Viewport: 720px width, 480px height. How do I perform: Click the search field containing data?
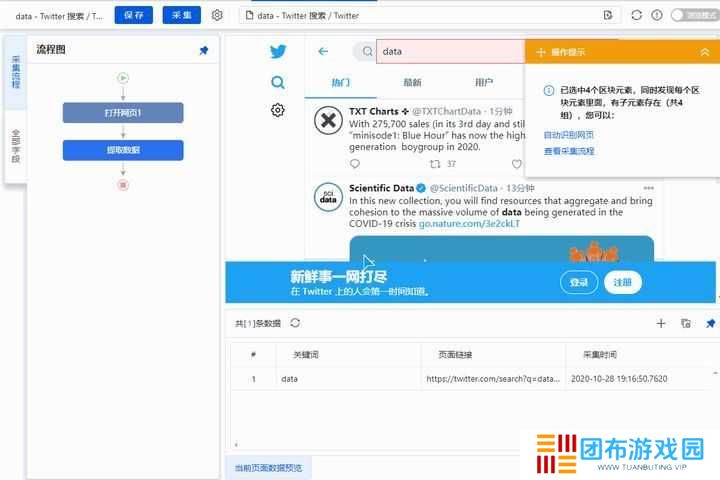(x=450, y=51)
